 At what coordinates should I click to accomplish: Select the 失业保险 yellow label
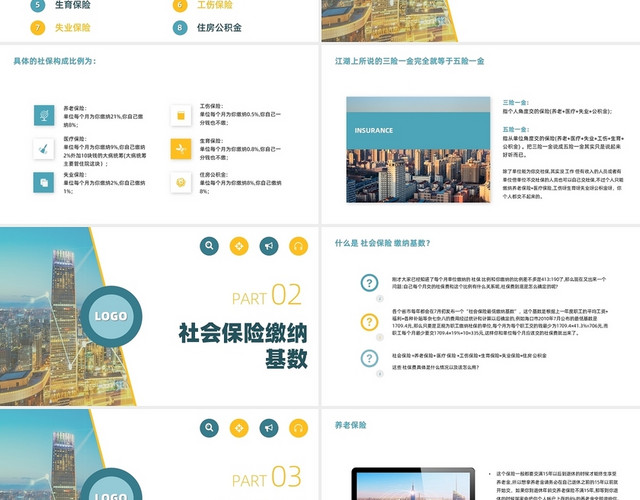click(73, 28)
